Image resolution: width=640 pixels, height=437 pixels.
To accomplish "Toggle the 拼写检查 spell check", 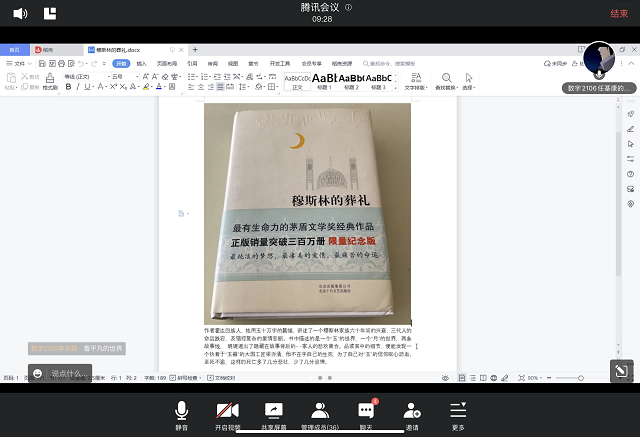I will (x=186, y=378).
